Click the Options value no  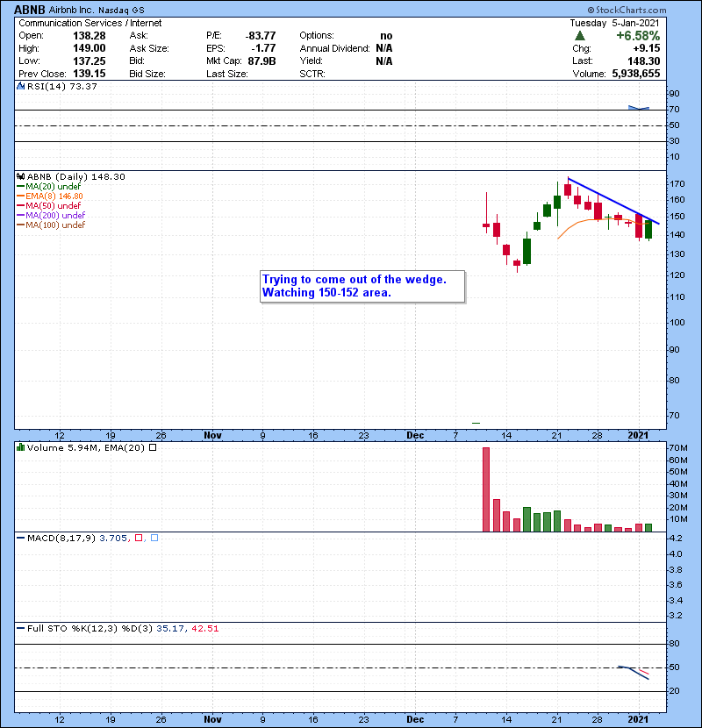coord(386,36)
